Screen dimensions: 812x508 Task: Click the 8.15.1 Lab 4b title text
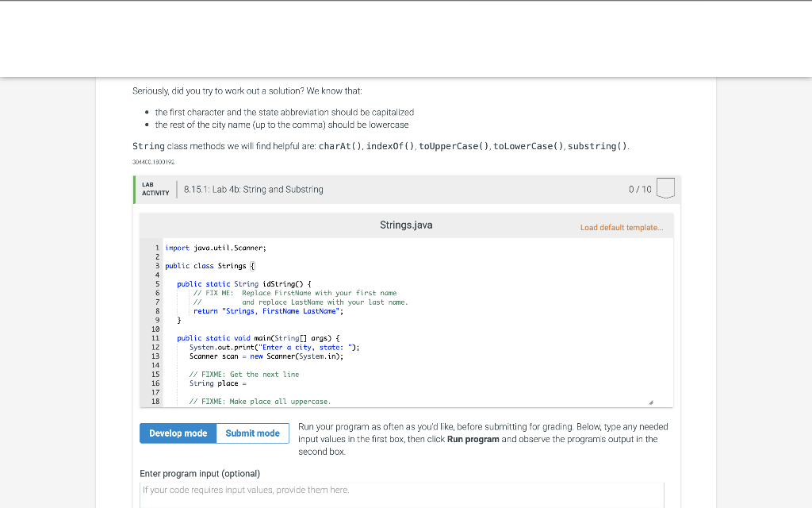tap(253, 189)
